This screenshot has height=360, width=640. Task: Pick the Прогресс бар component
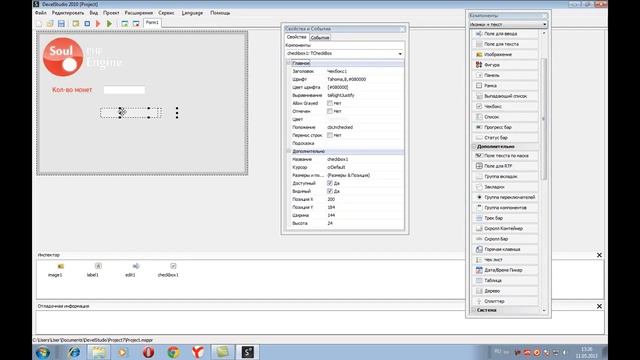click(505, 127)
